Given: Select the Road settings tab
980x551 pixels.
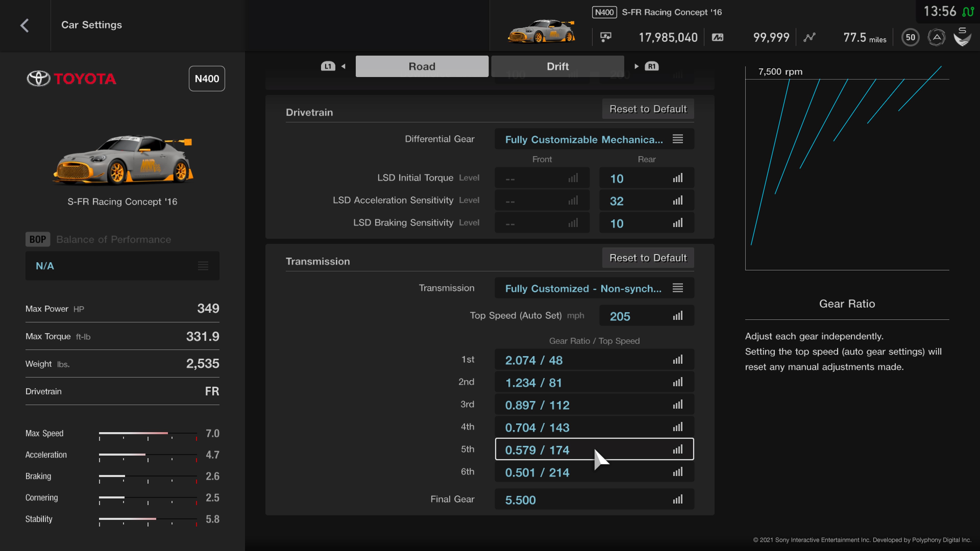Looking at the screenshot, I should point(422,66).
